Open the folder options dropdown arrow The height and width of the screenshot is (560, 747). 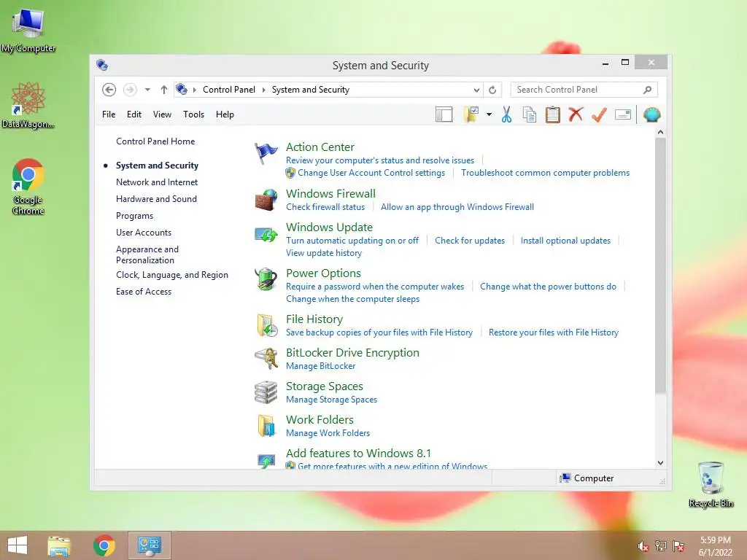[489, 114]
